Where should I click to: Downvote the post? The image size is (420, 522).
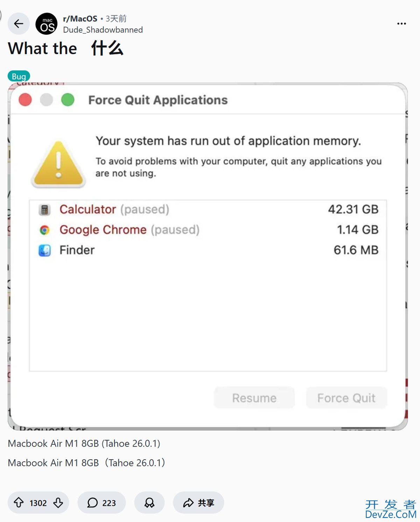[x=58, y=503]
